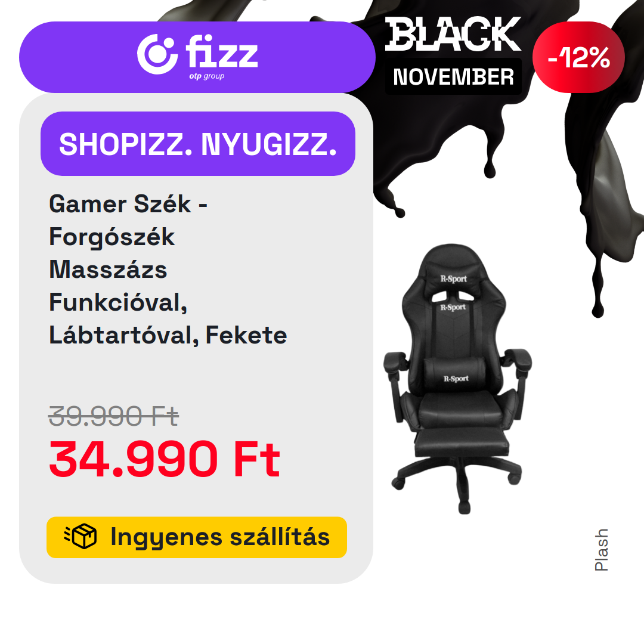Screen dimensions: 644x644
Task: Click the red 34.990 Ft price
Action: pyautogui.click(x=165, y=459)
